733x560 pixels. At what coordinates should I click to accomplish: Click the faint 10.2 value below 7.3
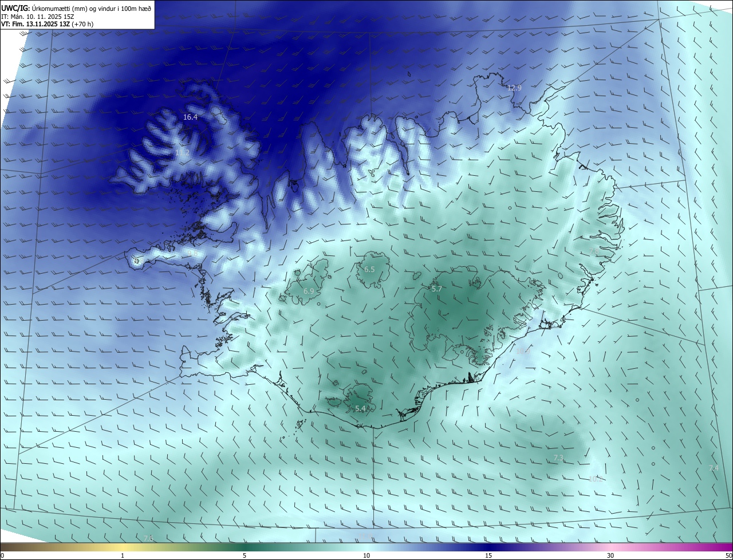pyautogui.click(x=596, y=479)
